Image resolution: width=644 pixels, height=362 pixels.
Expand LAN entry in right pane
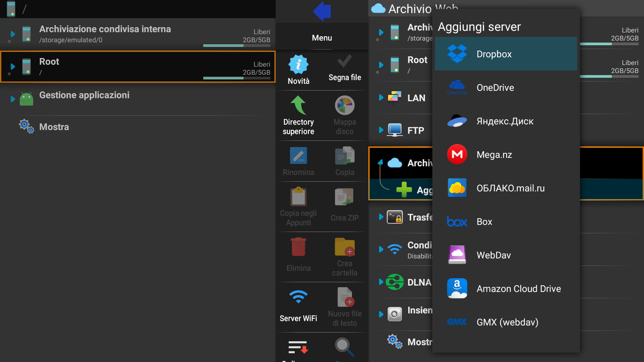[x=381, y=98]
